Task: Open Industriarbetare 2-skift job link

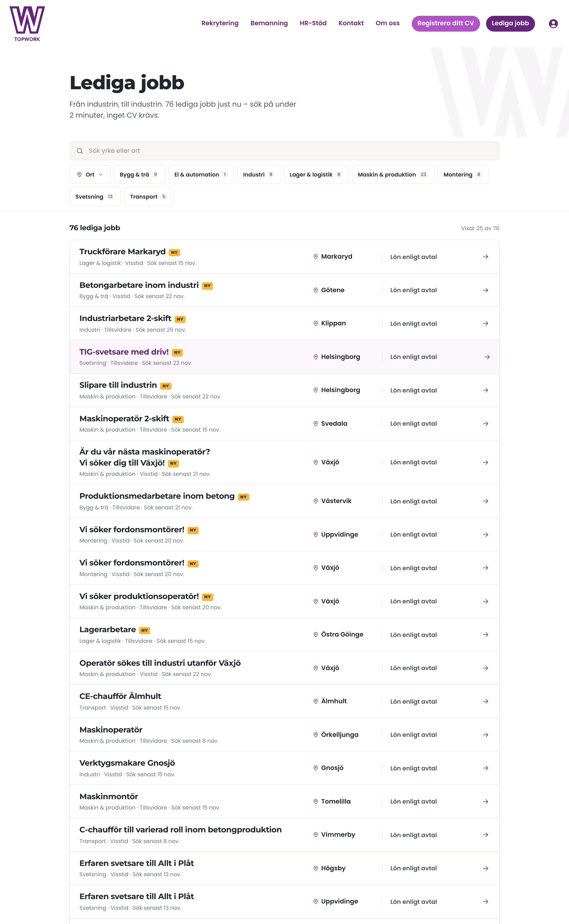Action: pos(125,318)
